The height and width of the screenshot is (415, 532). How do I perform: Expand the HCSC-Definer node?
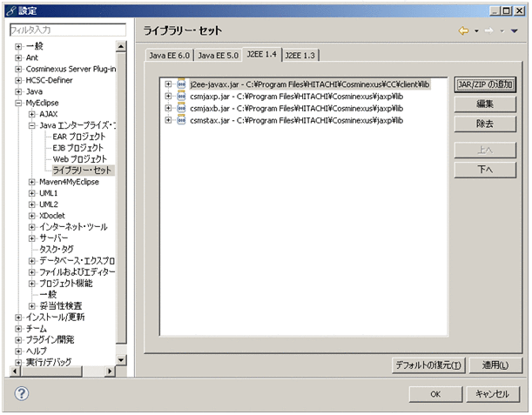click(x=18, y=80)
